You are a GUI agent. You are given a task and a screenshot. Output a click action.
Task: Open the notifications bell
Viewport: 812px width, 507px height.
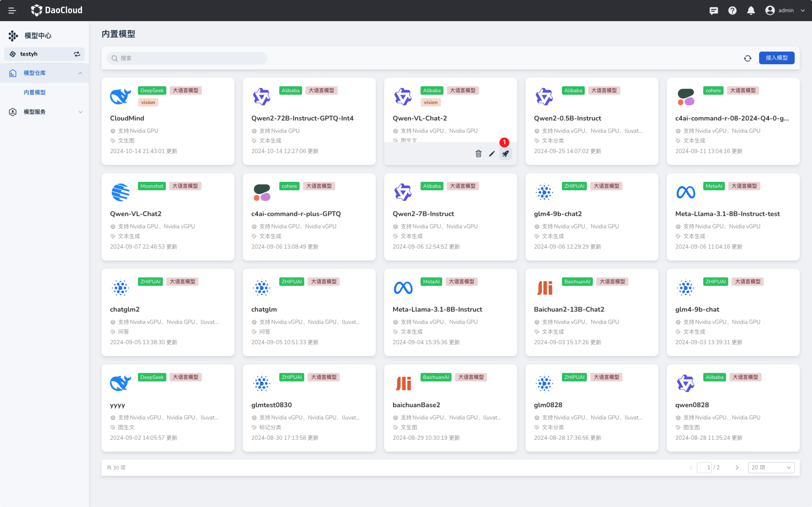point(751,11)
